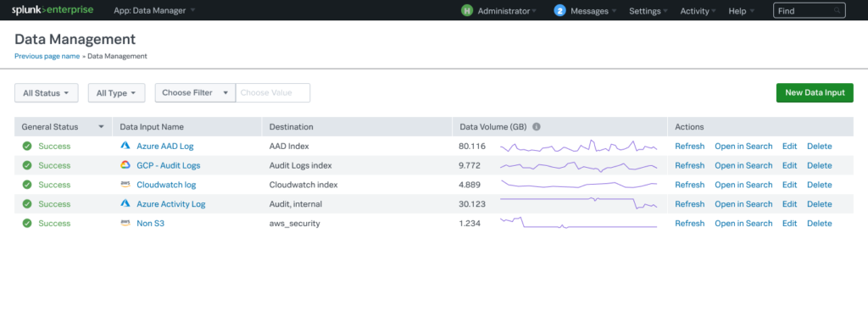The width and height of the screenshot is (868, 316).
Task: Click the AWS icon beside Cloudwatch log
Action: tap(125, 185)
